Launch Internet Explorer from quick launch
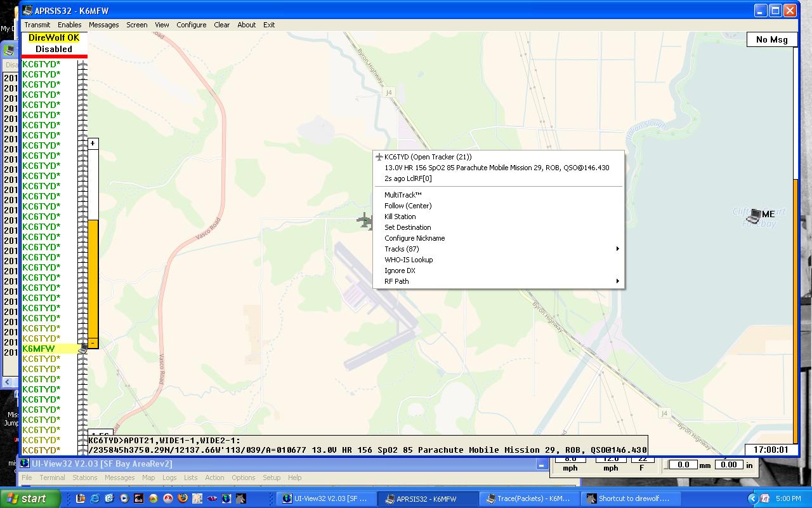This screenshot has height=508, width=812. click(95, 498)
